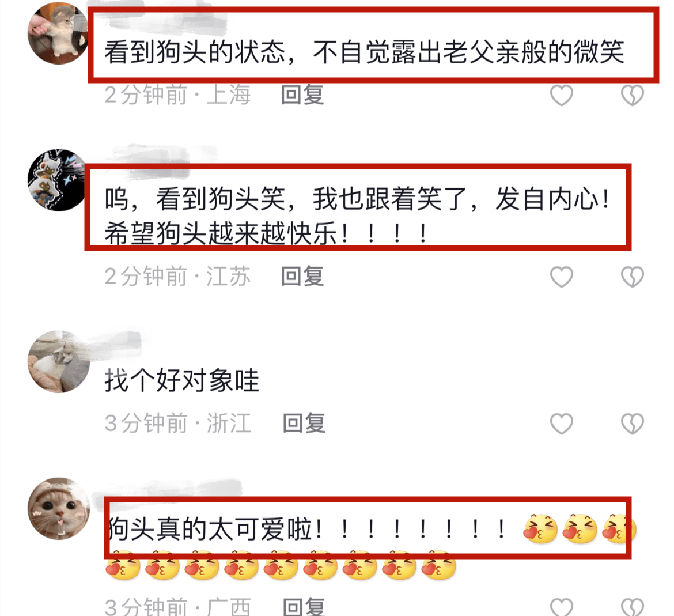This screenshot has width=674, height=616.
Task: Open second commenter's dark cartoon avatar
Action: (58, 180)
